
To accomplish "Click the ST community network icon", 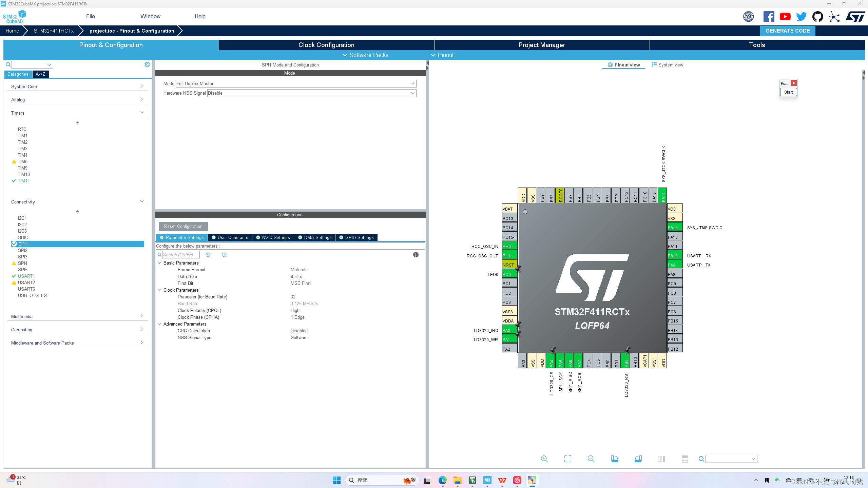I will pos(834,16).
